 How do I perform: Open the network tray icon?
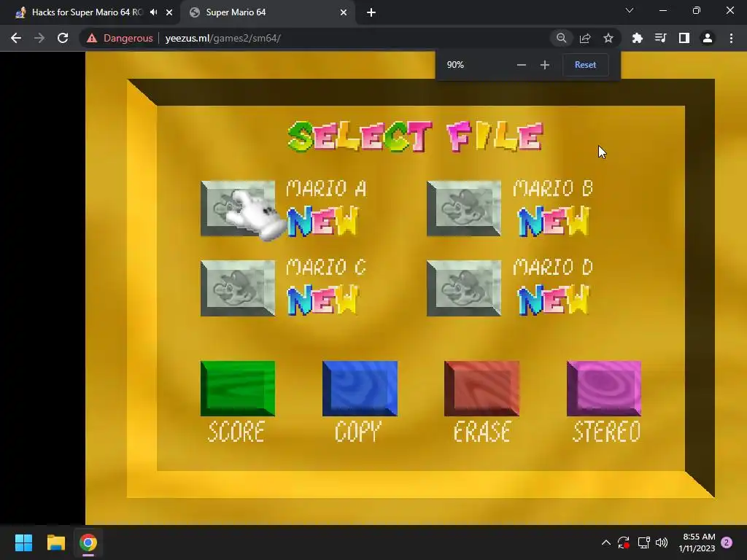tap(643, 542)
